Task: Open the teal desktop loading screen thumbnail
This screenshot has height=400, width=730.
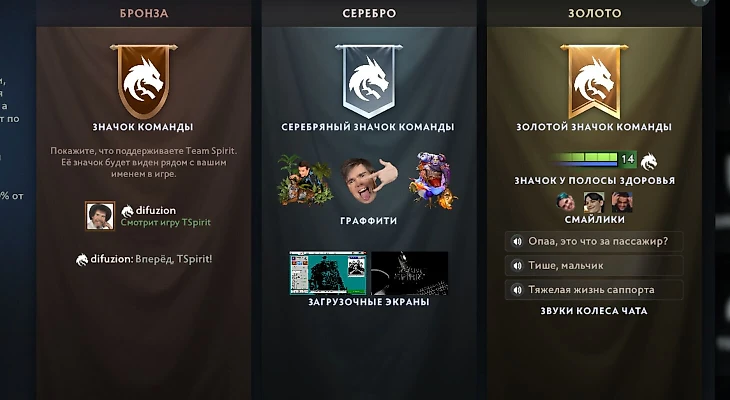Action: 328,273
